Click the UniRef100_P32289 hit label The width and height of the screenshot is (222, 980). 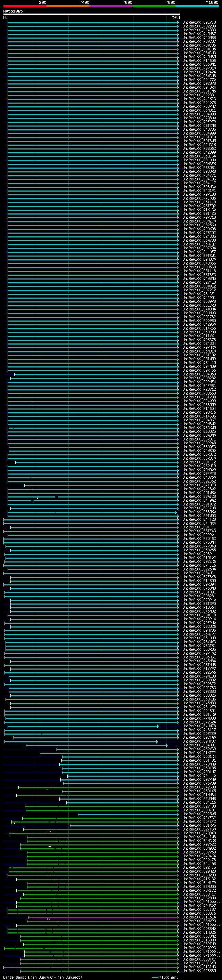coord(199,26)
